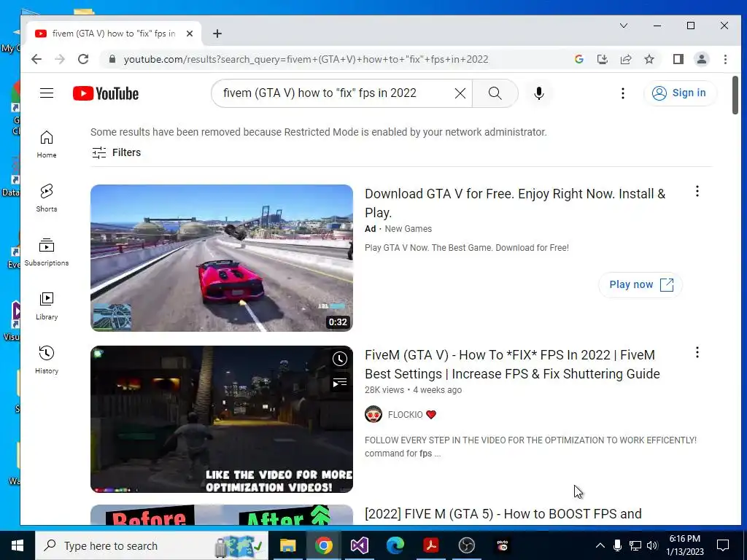Clear the search query with X

click(460, 93)
